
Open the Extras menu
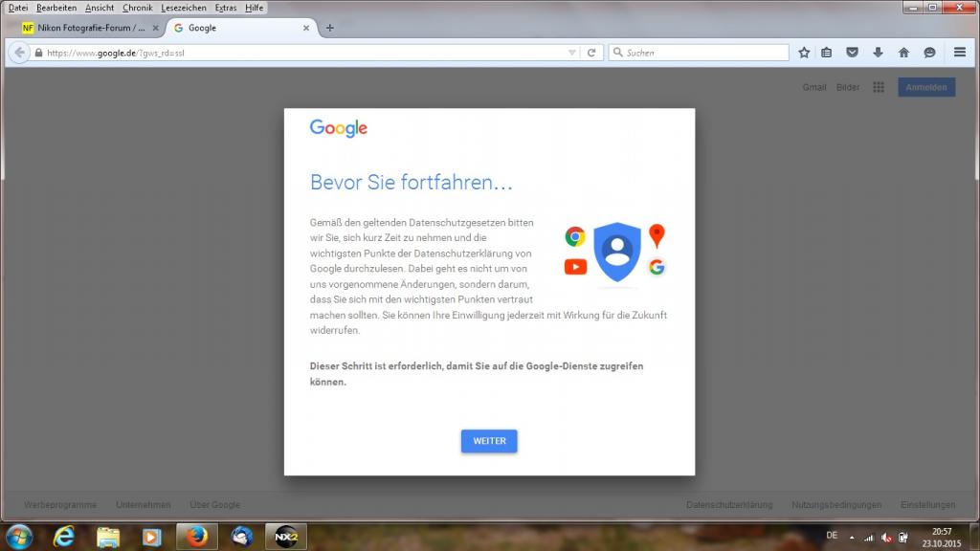tap(226, 8)
